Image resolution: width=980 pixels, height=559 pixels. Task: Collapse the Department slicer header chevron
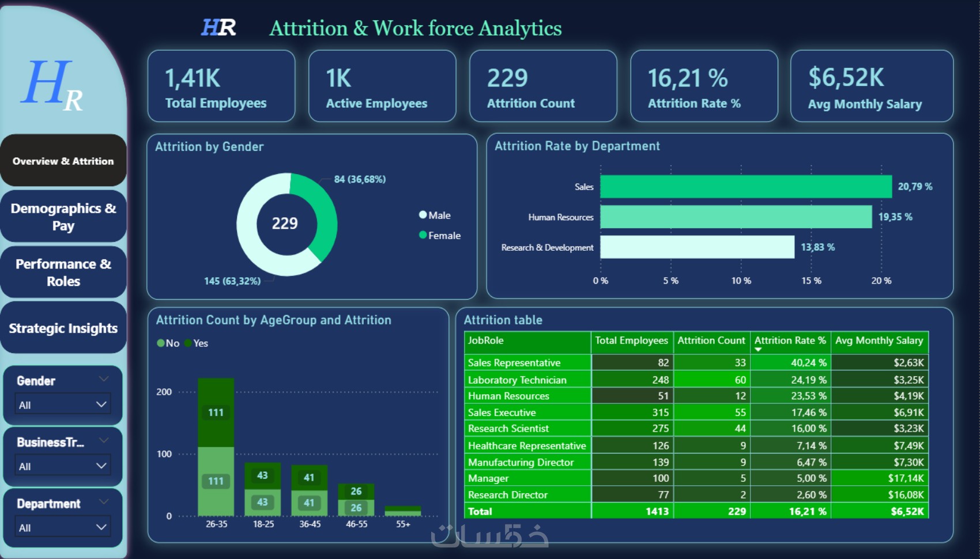[x=104, y=501]
